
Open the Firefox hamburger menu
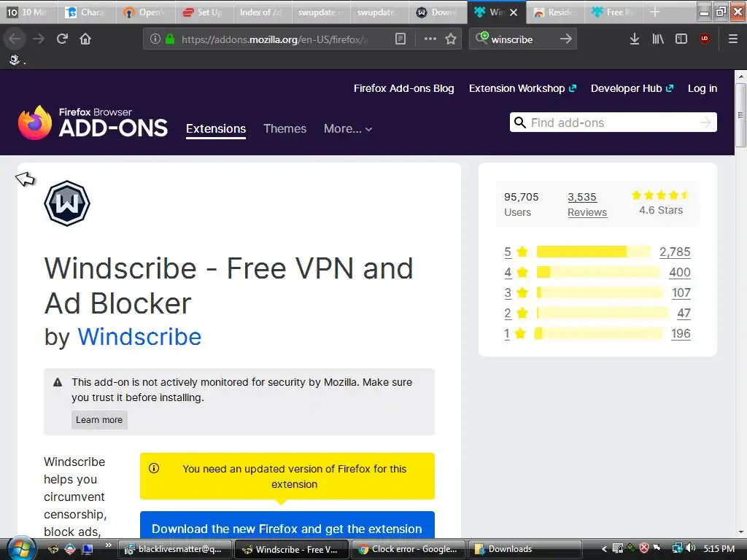pos(733,39)
